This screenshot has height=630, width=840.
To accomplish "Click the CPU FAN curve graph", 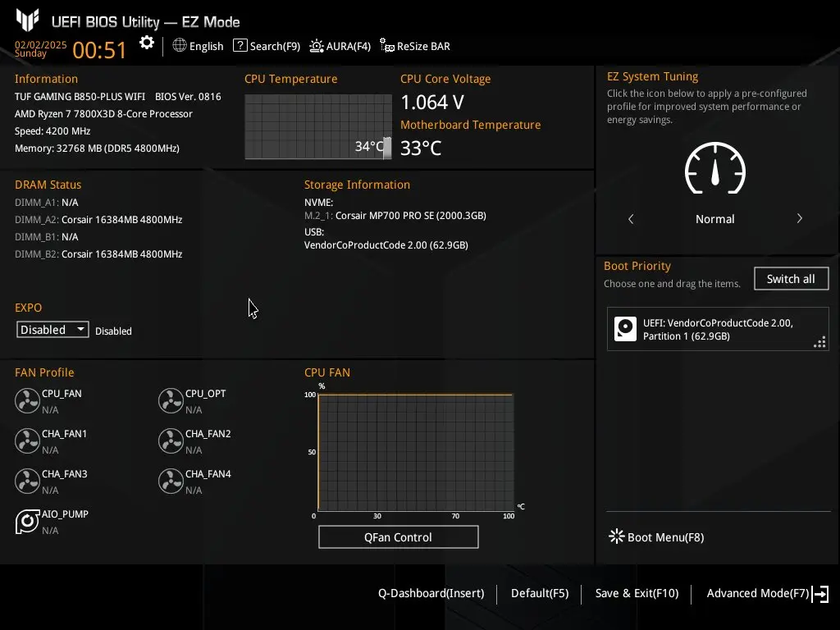I will (x=416, y=453).
